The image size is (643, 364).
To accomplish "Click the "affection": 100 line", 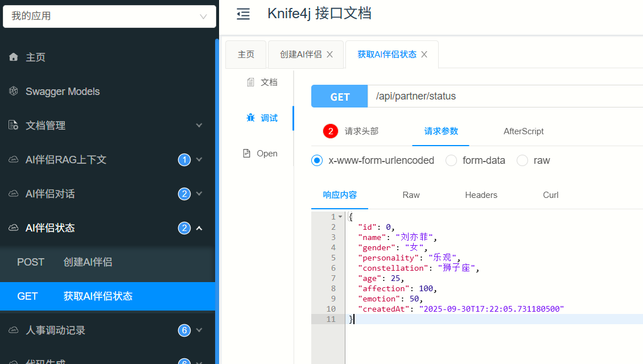I will click(397, 288).
